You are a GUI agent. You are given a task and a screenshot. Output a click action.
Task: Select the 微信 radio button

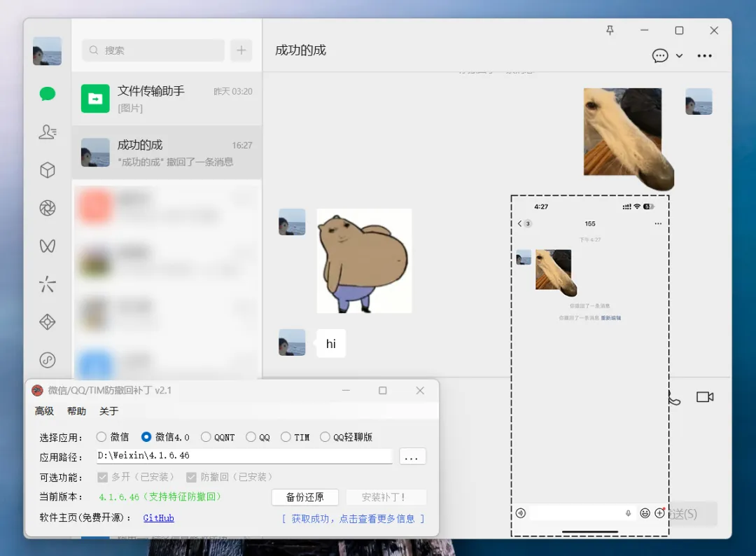click(x=101, y=437)
